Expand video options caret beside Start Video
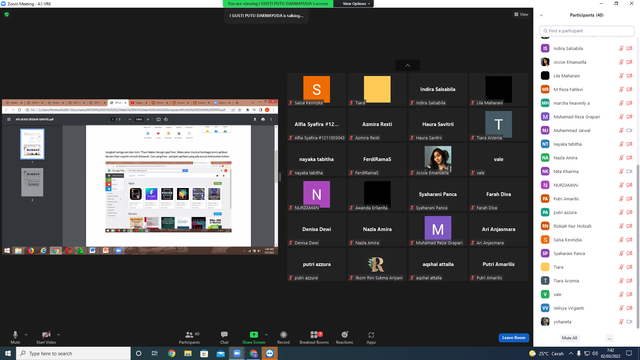The width and height of the screenshot is (640, 360). (58, 335)
